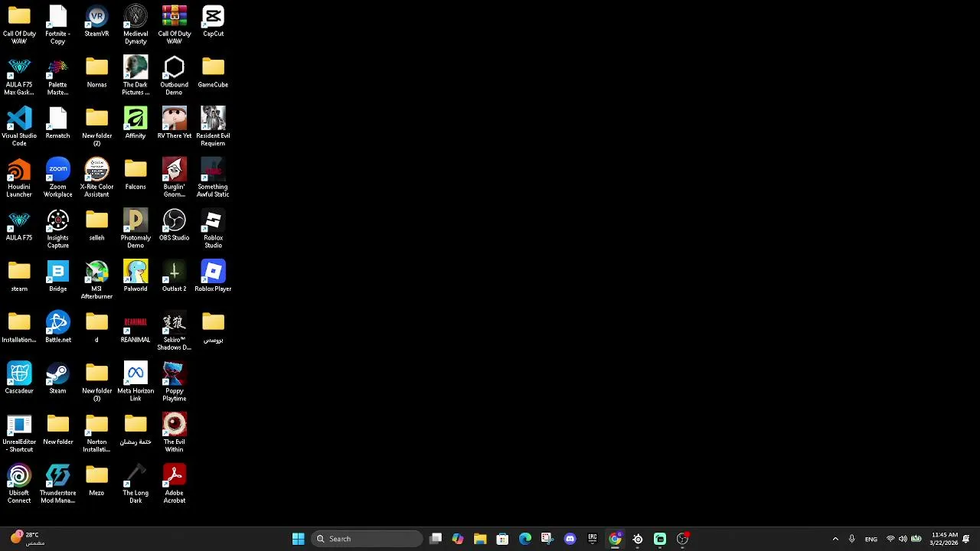Select the Rematch file icon
980x551 pixels.
57,124
